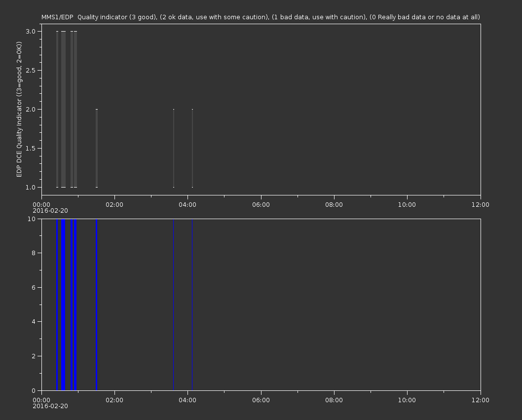The width and height of the screenshot is (522, 420).
Task: Click the 2016-02-20 date under blue-bar plot
Action: (50, 406)
